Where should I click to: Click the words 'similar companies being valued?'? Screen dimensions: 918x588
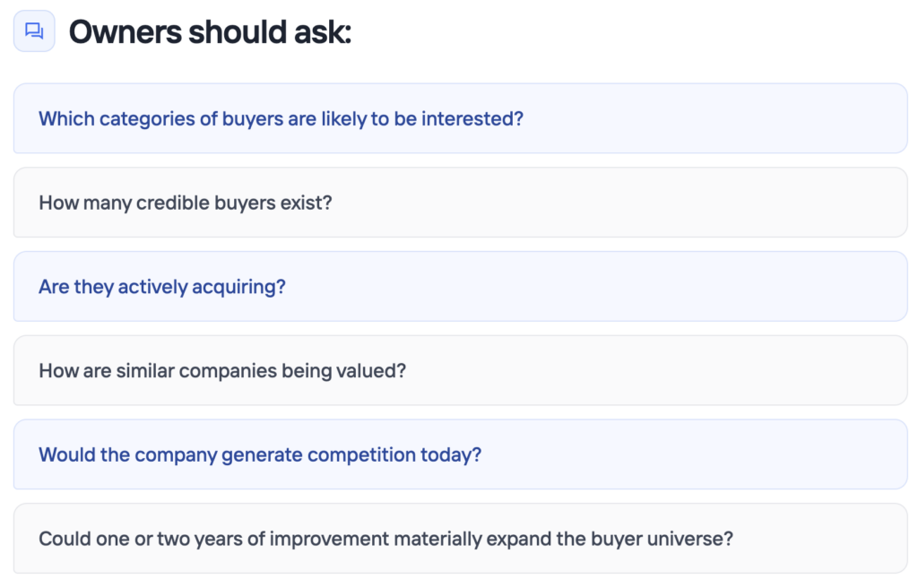[261, 371]
